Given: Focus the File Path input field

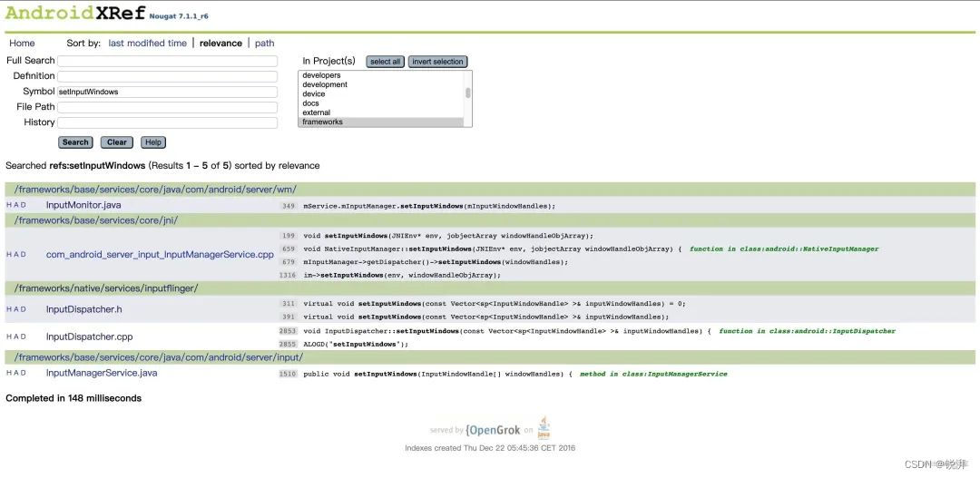Looking at the screenshot, I should click(168, 107).
